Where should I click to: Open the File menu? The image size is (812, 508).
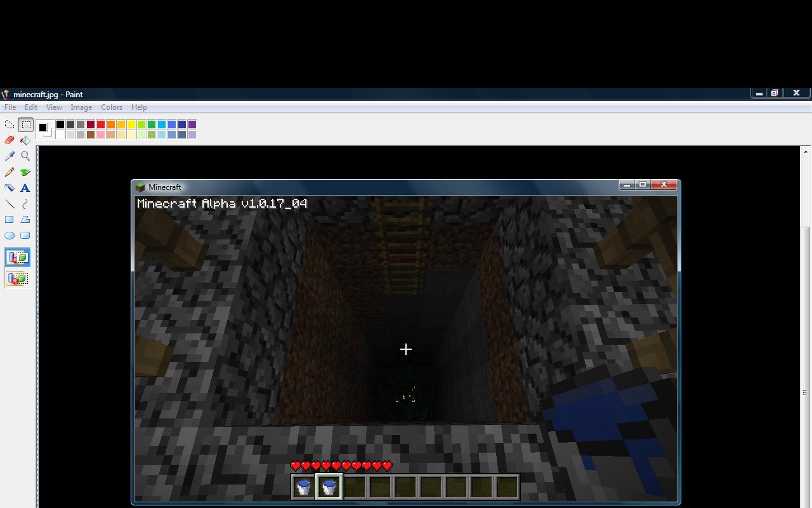tap(10, 107)
